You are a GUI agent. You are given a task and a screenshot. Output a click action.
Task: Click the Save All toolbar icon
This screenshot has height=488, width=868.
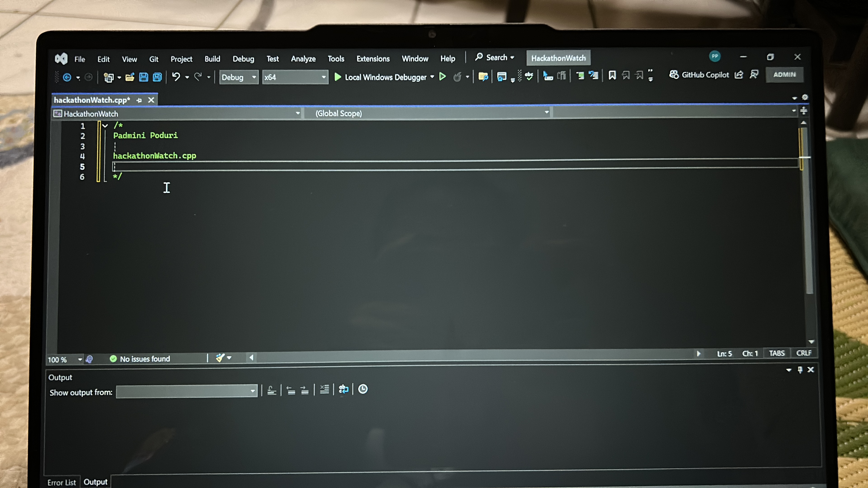point(157,77)
